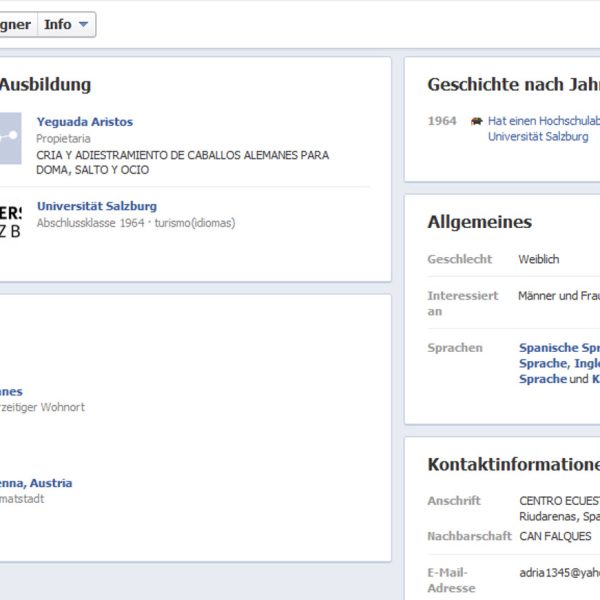Click the Universität Salzburg logo image
The width and height of the screenshot is (600, 600).
click(10, 220)
